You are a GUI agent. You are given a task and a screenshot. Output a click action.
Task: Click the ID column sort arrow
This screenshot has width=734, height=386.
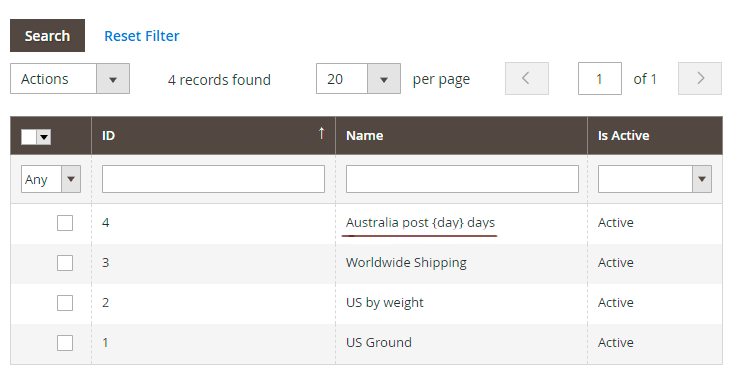point(322,133)
